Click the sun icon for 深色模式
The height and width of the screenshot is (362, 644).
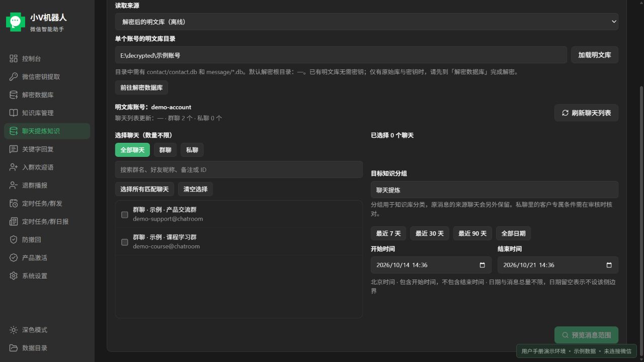[x=14, y=330]
